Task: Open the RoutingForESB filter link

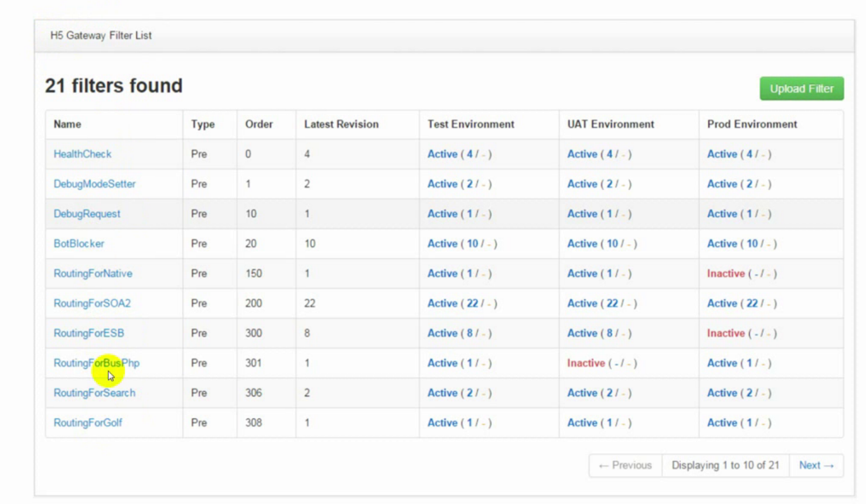Action: (88, 333)
